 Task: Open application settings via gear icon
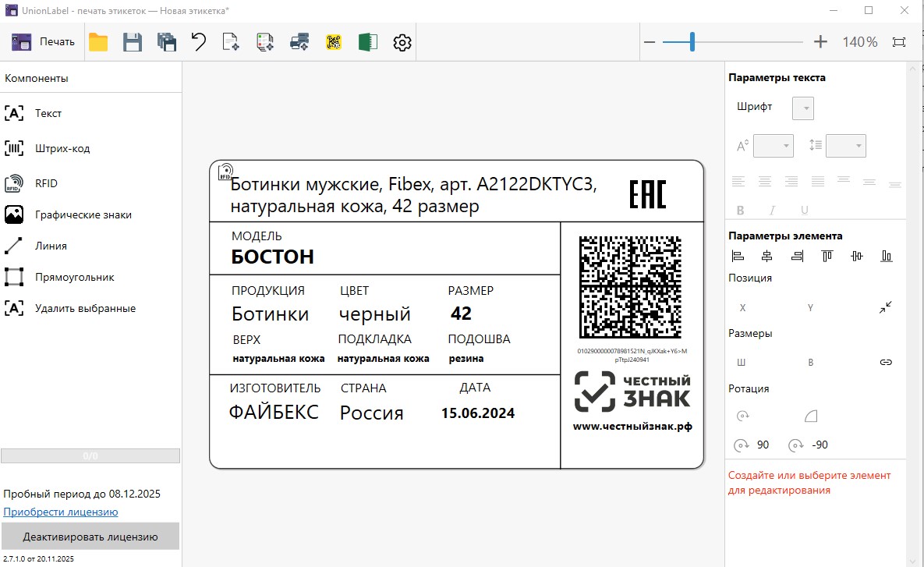[x=402, y=41]
